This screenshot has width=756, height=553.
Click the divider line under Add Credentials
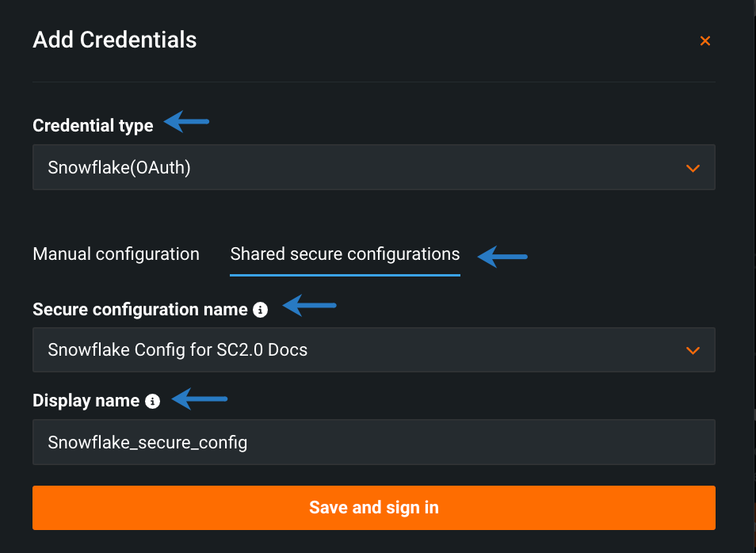[373, 82]
